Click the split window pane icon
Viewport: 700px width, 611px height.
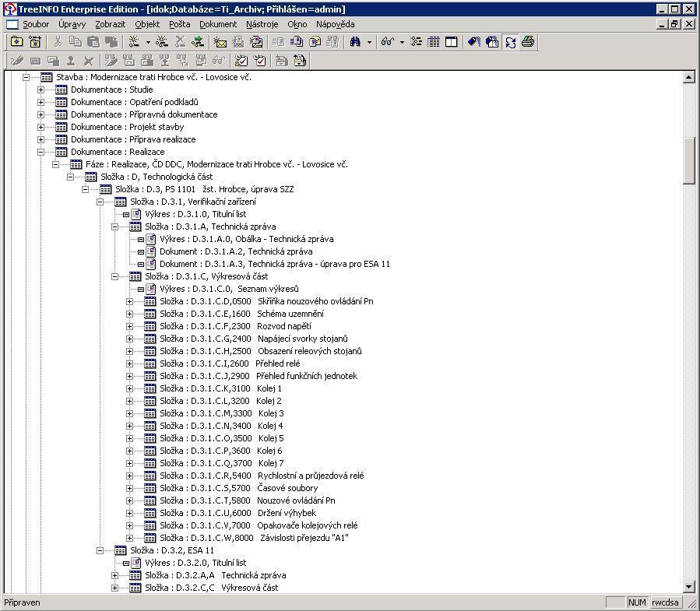452,42
